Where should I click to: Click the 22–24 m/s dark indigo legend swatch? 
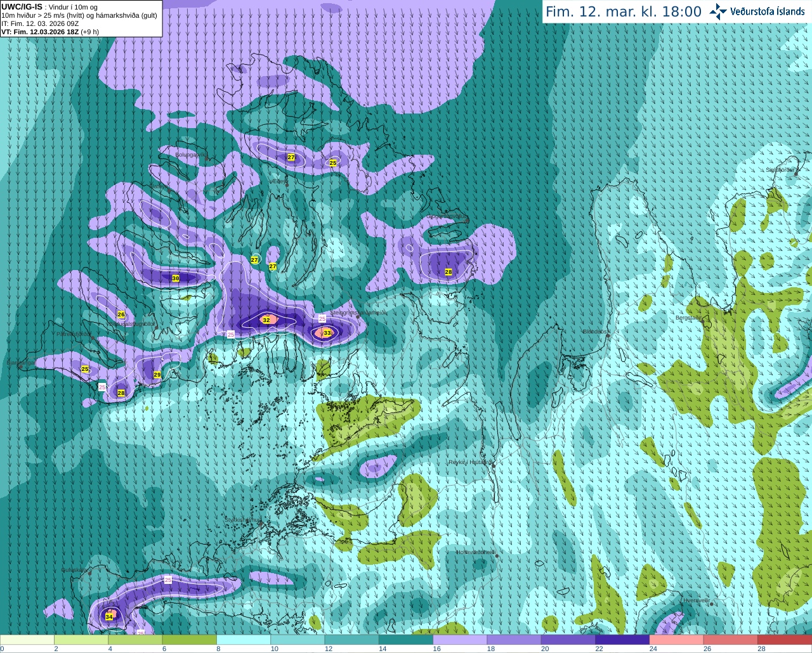coord(622,640)
